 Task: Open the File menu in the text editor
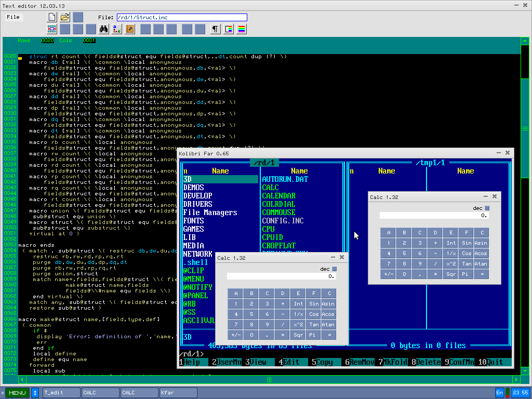tap(13, 17)
